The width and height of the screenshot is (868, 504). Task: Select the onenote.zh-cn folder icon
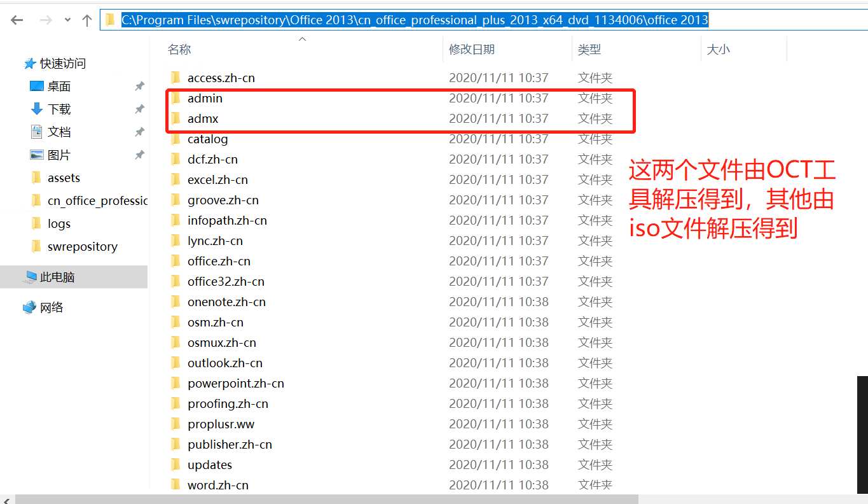pyautogui.click(x=176, y=302)
